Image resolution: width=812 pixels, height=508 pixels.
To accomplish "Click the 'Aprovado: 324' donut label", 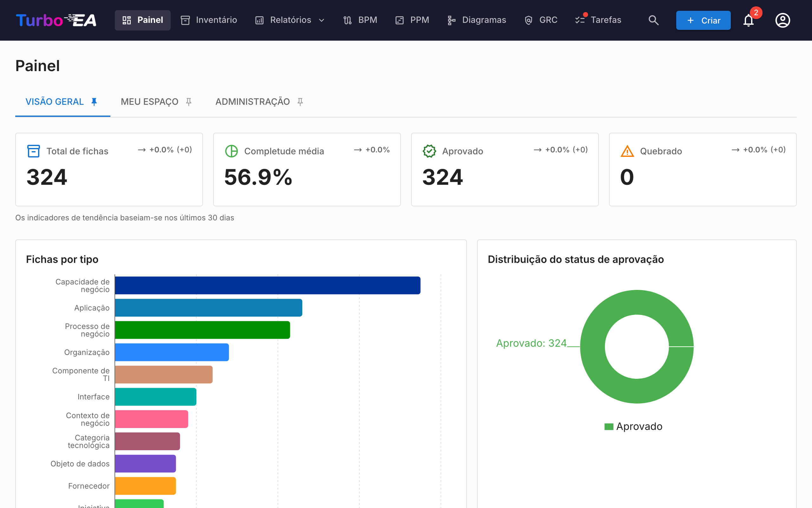I will click(x=531, y=343).
